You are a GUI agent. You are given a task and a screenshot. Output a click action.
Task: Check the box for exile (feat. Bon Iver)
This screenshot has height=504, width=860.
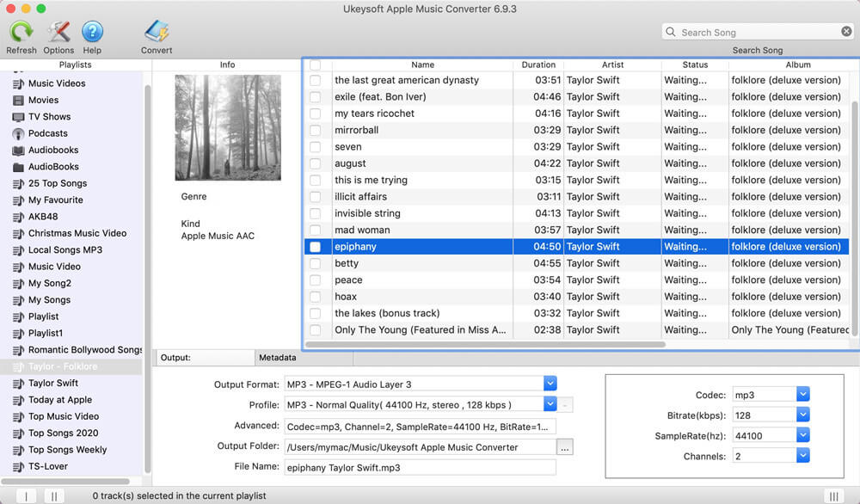click(315, 97)
